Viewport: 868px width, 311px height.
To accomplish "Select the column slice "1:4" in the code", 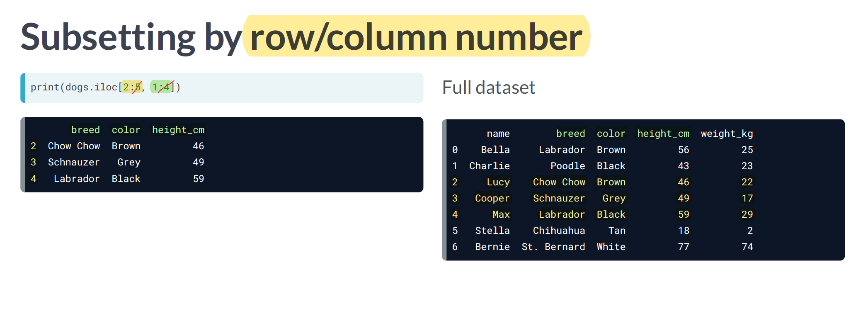I will coord(161,87).
